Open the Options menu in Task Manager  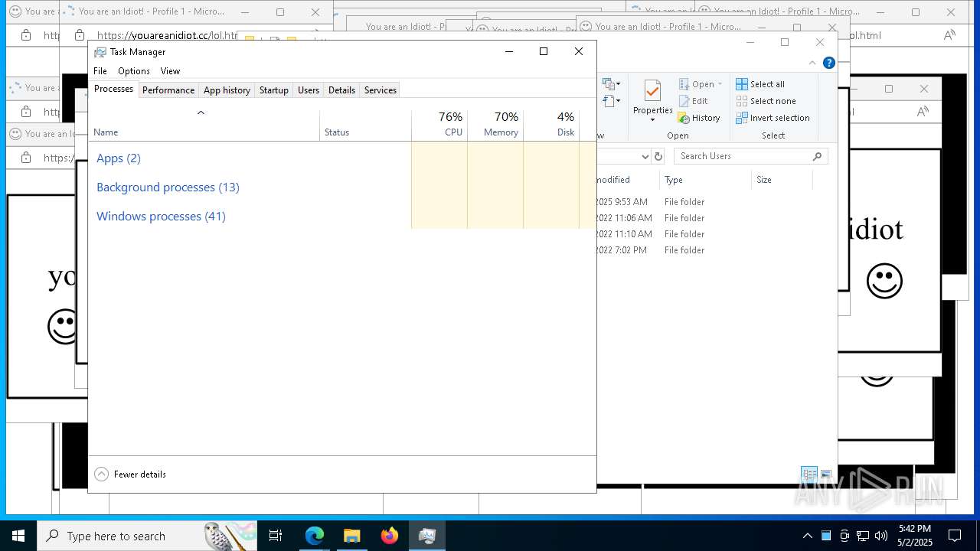(x=134, y=70)
